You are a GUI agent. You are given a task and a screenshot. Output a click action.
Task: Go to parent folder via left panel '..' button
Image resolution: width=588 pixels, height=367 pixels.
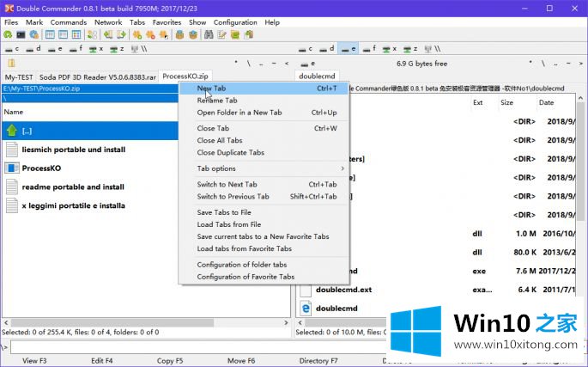pos(261,64)
